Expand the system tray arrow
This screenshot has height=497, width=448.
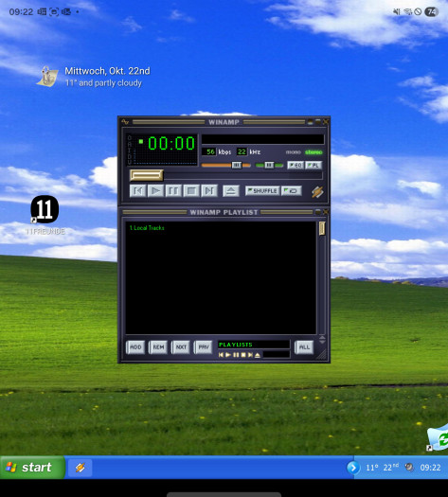coord(353,468)
